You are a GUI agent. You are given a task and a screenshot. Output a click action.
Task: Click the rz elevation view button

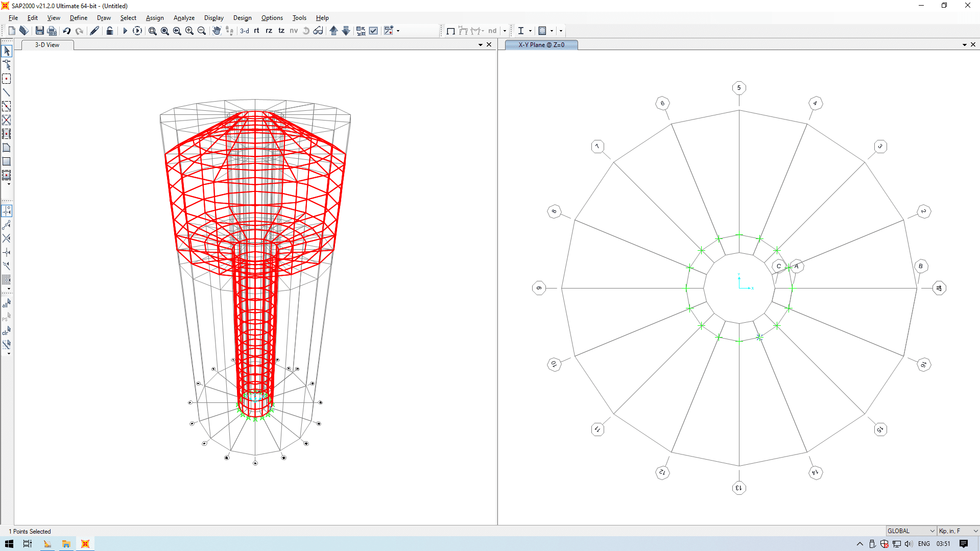pyautogui.click(x=269, y=31)
